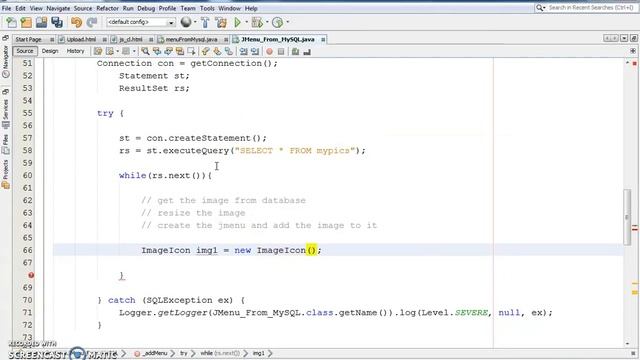
Task: Click the Shift Line Left icon
Action: click(x=244, y=51)
